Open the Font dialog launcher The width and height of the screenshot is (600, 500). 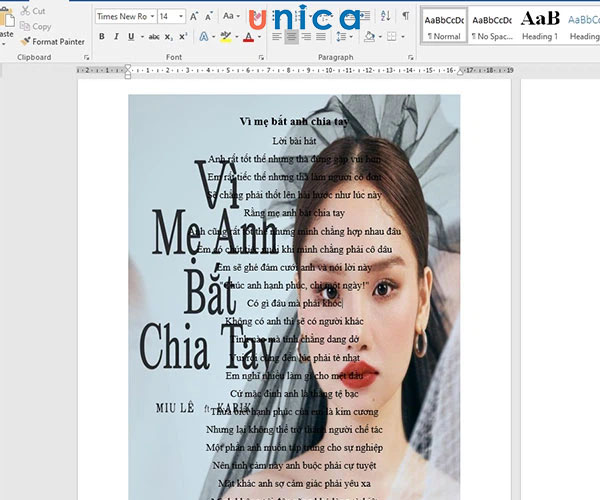point(261,57)
